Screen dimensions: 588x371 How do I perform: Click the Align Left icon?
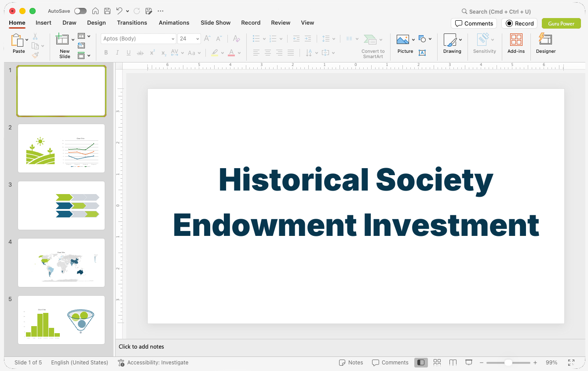tap(256, 53)
